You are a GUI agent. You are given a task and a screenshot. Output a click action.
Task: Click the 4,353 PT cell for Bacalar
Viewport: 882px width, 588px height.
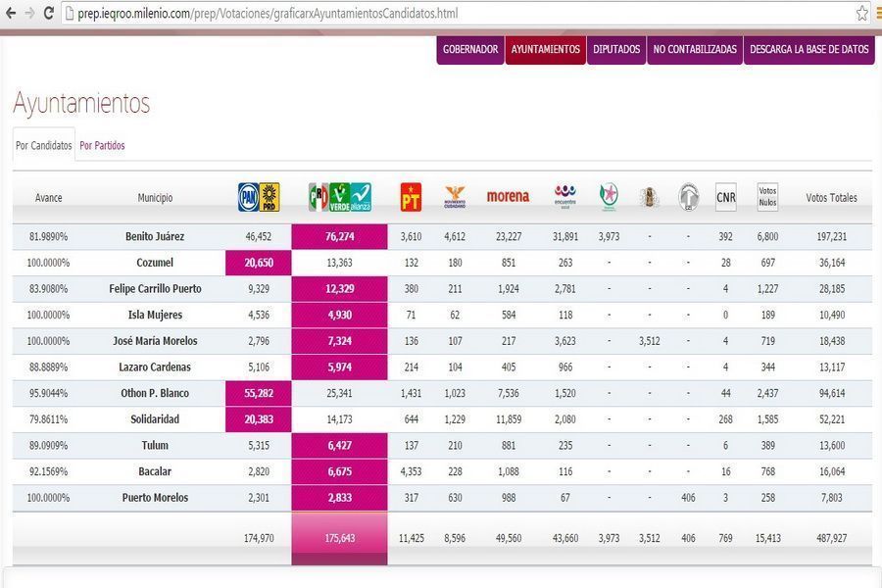click(x=411, y=471)
